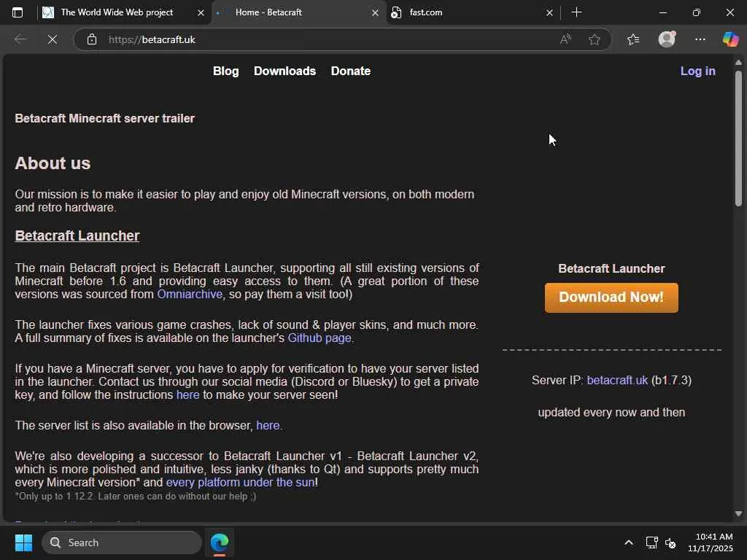Click the scrollbar up arrow
747x560 pixels.
738,63
